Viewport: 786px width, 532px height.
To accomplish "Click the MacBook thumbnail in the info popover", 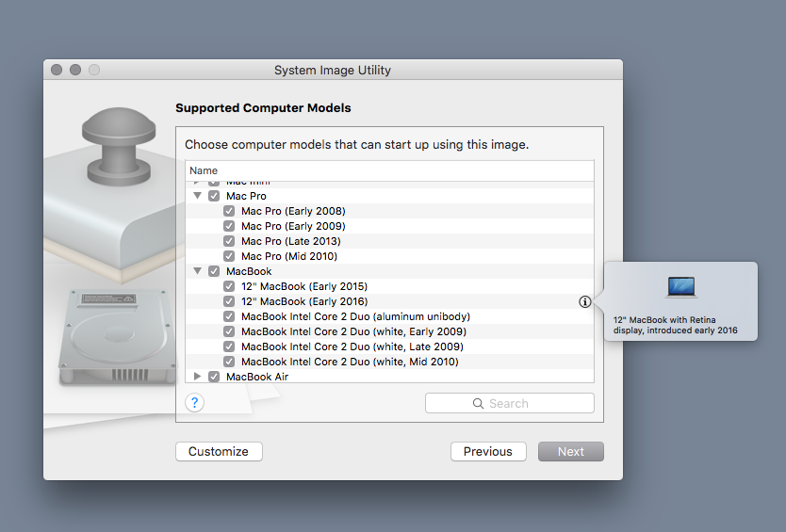I will coord(681,287).
